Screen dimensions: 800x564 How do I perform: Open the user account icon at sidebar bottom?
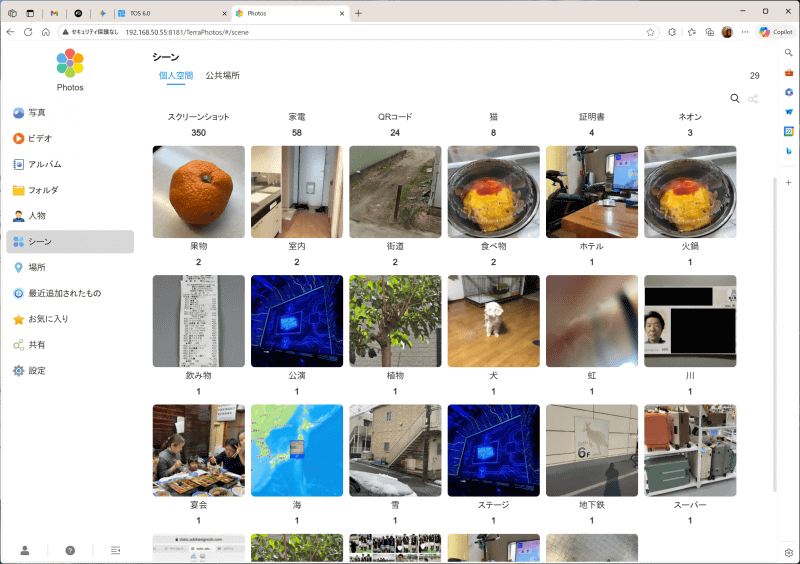[x=24, y=550]
